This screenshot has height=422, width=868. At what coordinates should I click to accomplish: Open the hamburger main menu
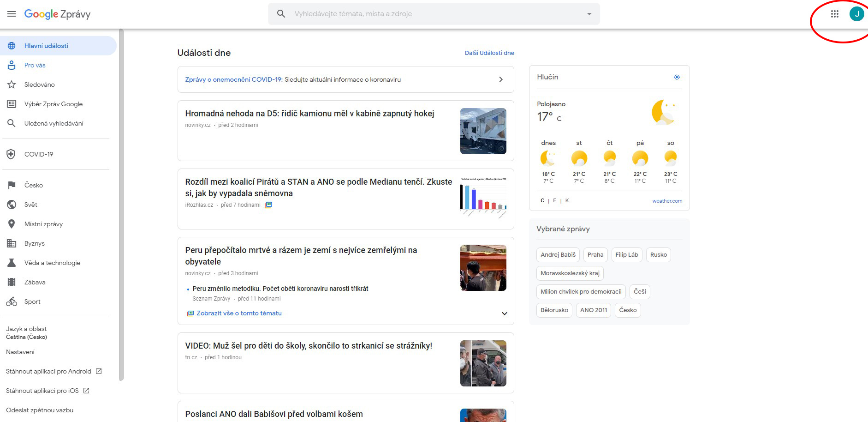click(x=12, y=14)
